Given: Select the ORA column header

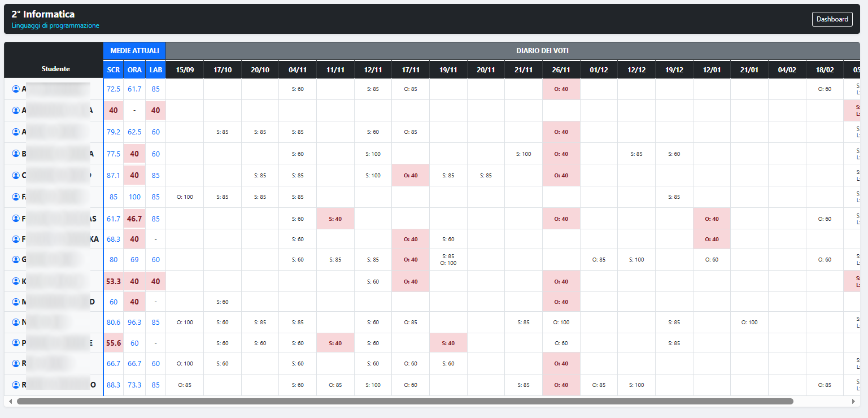Looking at the screenshot, I should point(134,69).
